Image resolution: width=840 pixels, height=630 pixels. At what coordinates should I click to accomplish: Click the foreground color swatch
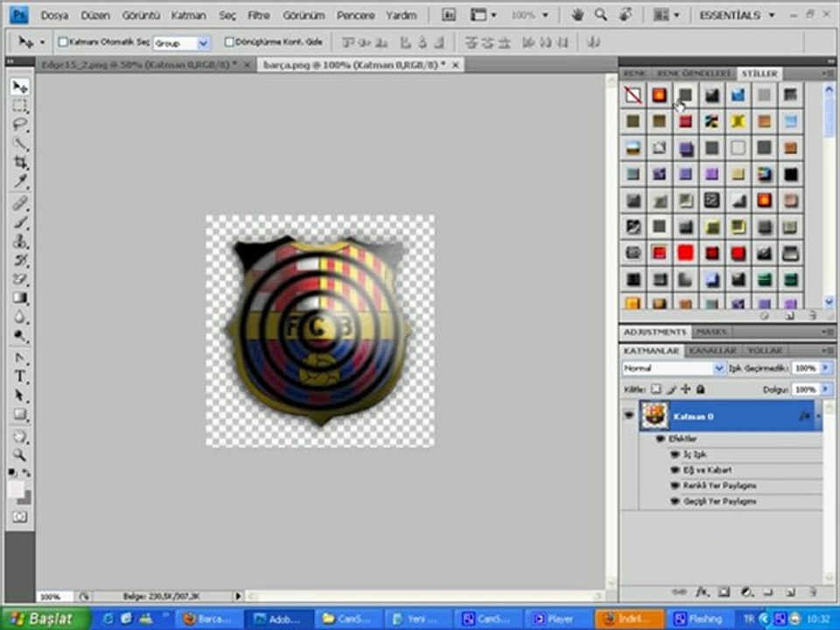(16, 489)
